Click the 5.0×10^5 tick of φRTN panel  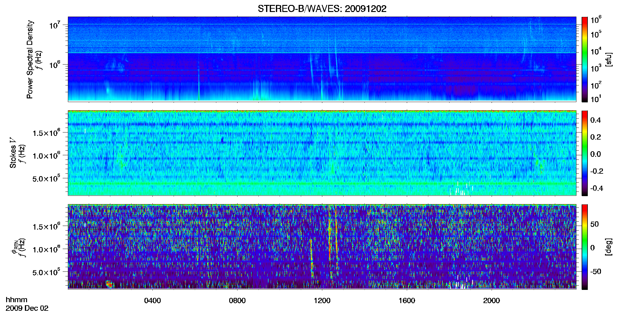click(x=46, y=272)
